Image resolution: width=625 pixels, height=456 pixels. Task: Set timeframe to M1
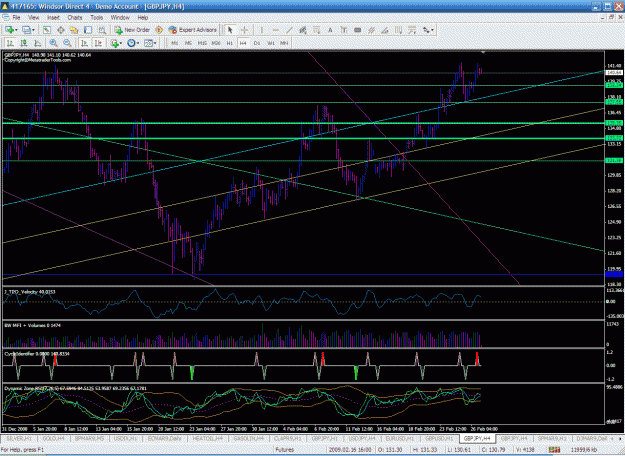click(x=175, y=43)
